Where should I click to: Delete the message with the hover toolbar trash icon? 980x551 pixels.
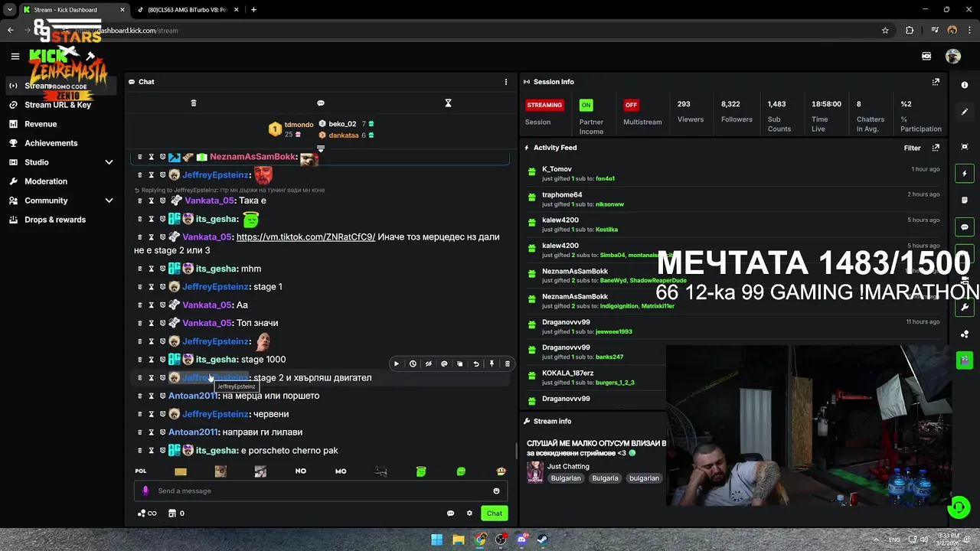coord(507,364)
